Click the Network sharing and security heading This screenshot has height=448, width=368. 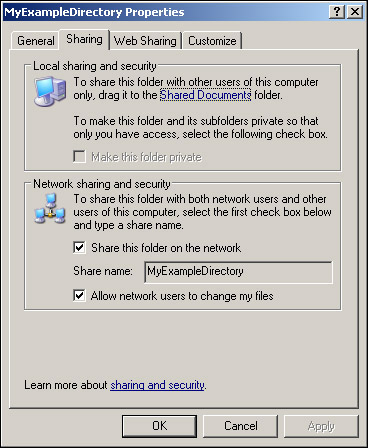pyautogui.click(x=102, y=184)
